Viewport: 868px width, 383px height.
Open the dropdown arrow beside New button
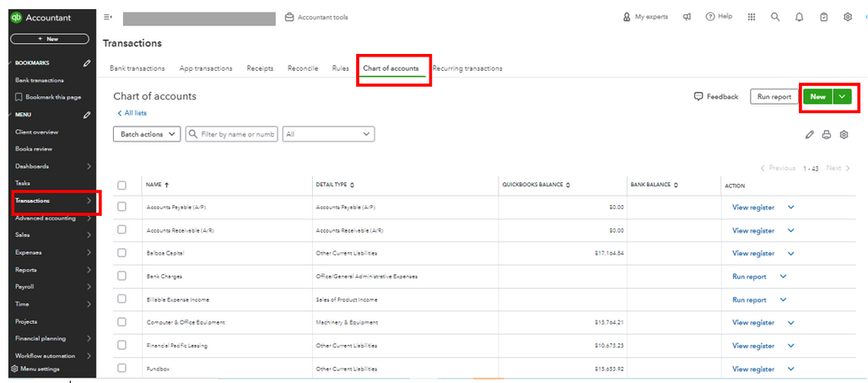point(842,96)
